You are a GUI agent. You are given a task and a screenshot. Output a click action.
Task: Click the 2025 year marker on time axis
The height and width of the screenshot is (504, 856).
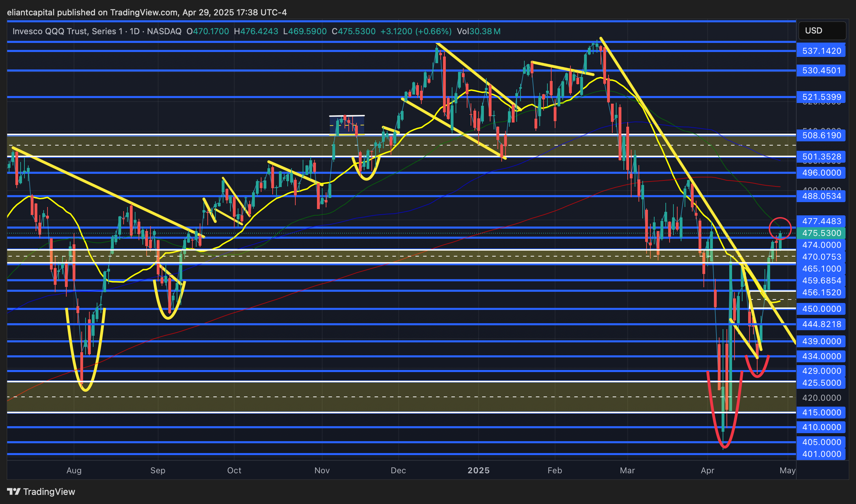(478, 470)
